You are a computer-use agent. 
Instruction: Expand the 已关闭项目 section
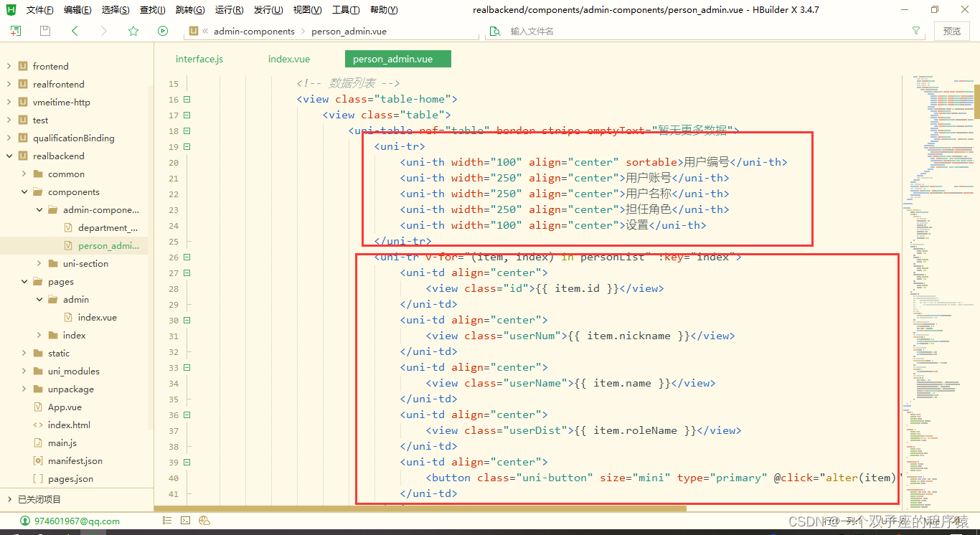click(x=9, y=499)
